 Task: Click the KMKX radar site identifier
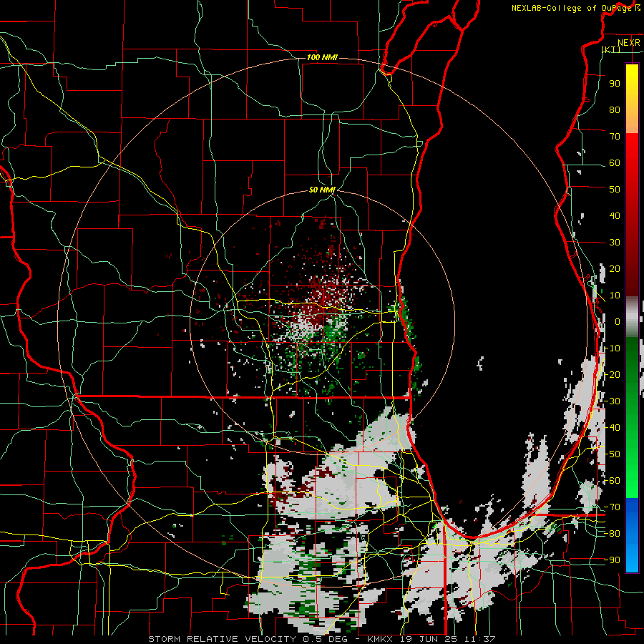coord(380,639)
